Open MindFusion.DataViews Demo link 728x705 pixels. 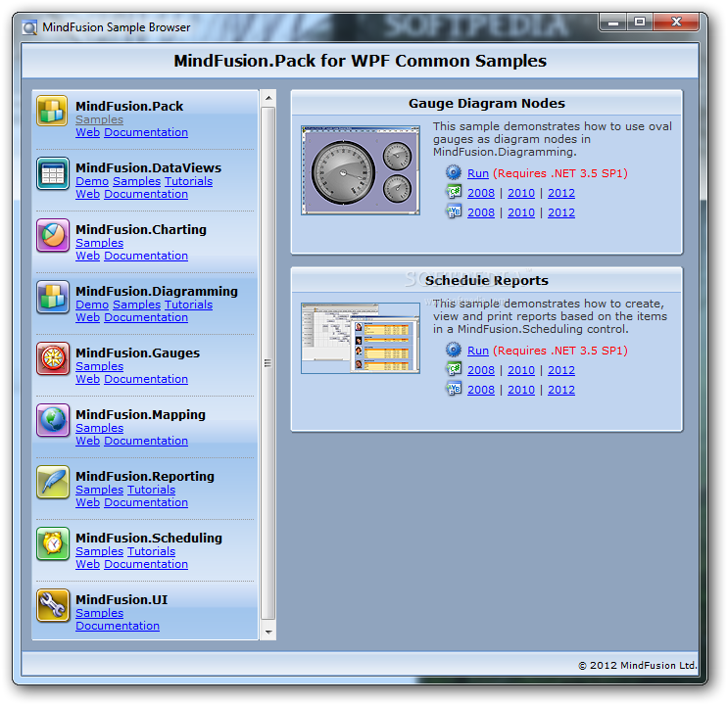92,181
